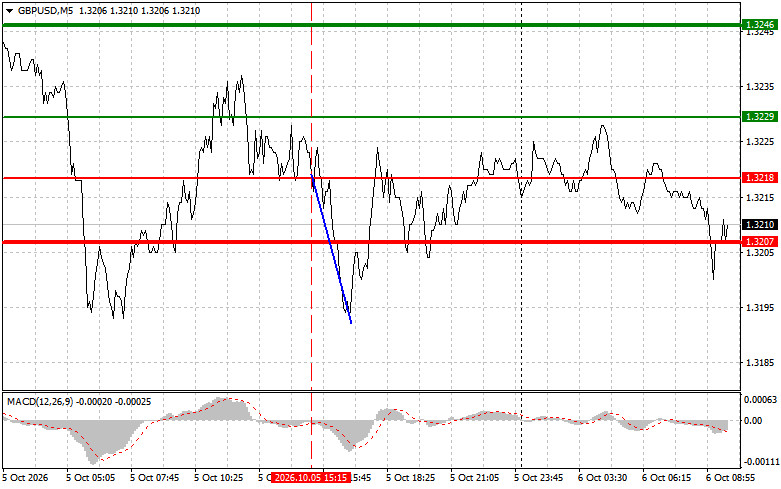Select the 1.3207 red price label
Image resolution: width=781 pixels, height=489 pixels.
[x=759, y=242]
